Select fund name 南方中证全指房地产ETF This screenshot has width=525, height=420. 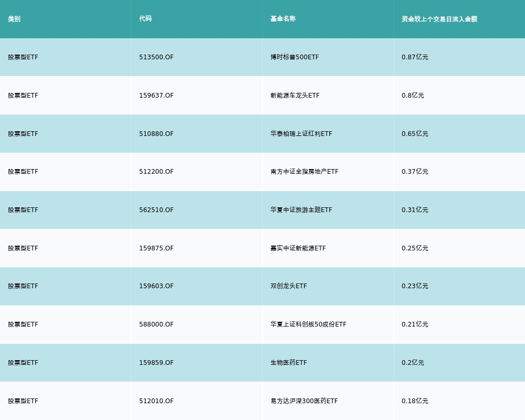click(x=304, y=172)
